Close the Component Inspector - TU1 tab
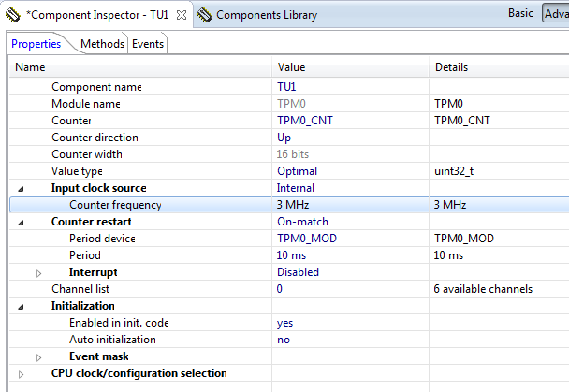 (182, 15)
